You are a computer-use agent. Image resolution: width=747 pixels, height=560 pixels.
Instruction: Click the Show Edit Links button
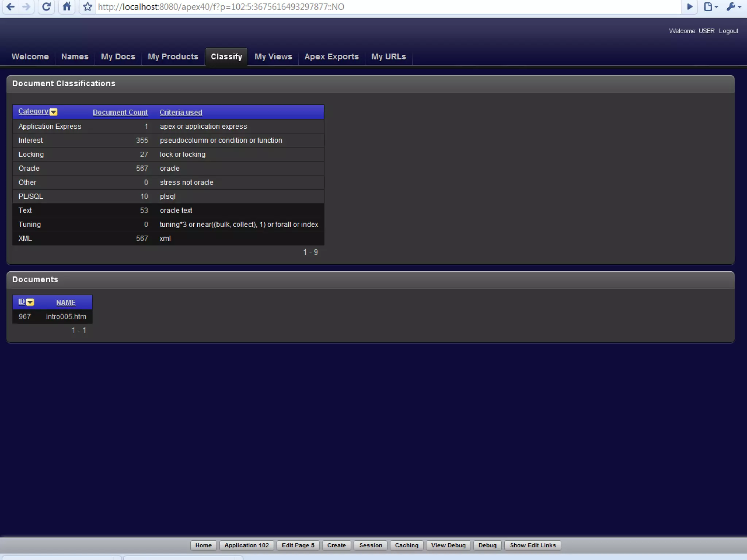(x=532, y=545)
